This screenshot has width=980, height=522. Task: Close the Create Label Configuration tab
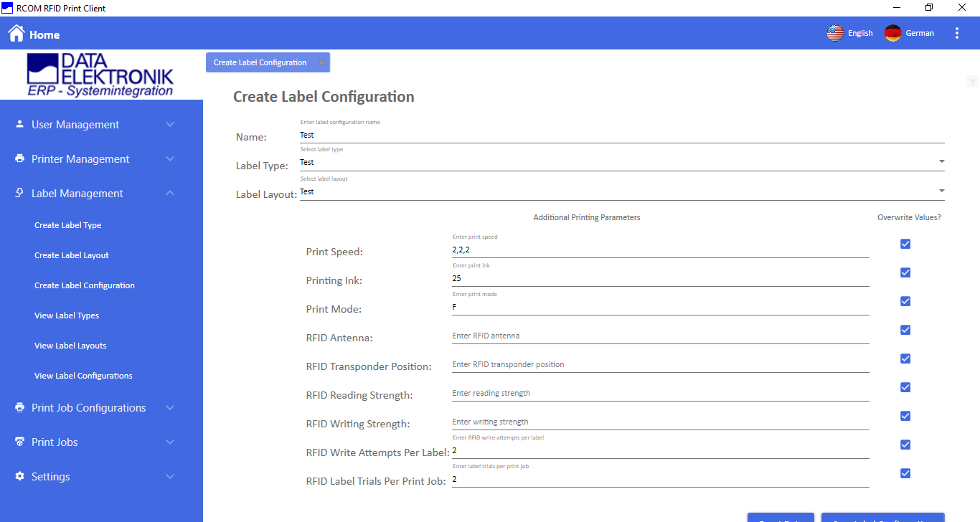coord(321,62)
